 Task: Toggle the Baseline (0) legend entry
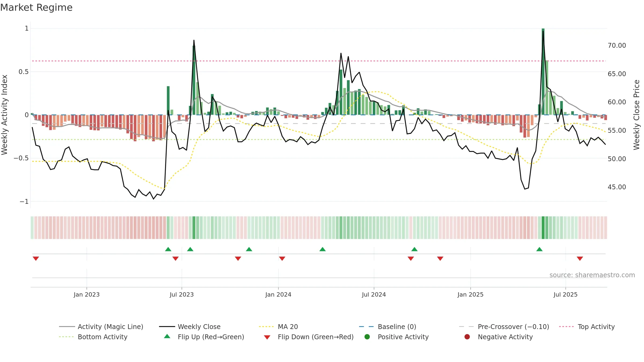(387, 327)
